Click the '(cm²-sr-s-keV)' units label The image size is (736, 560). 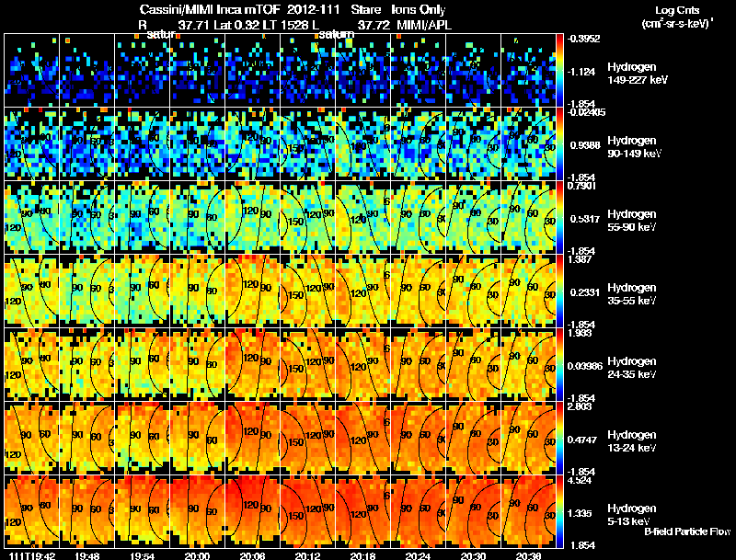click(x=677, y=24)
